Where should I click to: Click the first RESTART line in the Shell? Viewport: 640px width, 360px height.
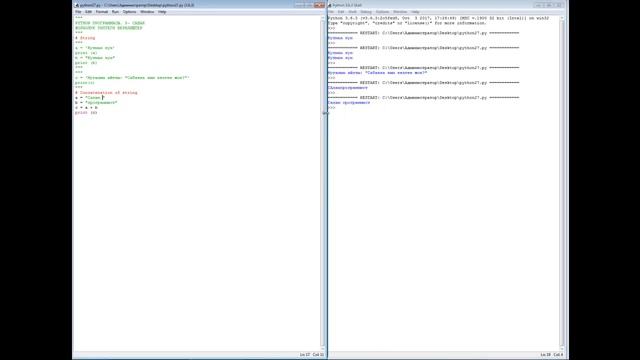[x=423, y=33]
